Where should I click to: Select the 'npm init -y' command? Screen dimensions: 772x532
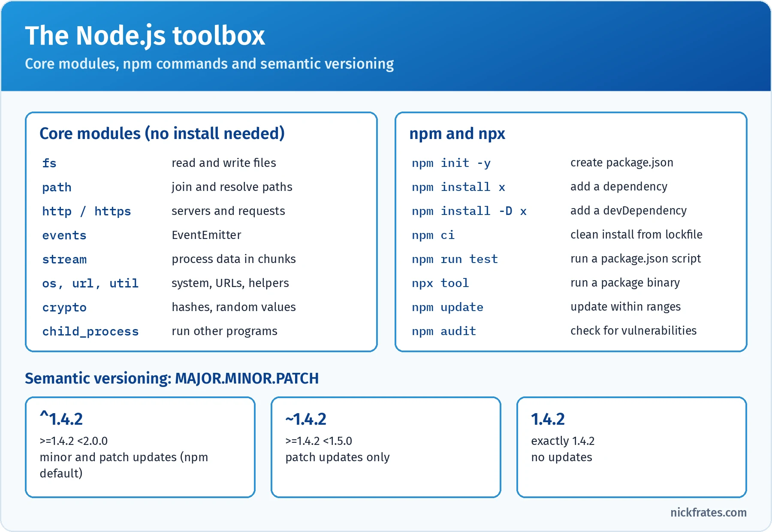451,163
